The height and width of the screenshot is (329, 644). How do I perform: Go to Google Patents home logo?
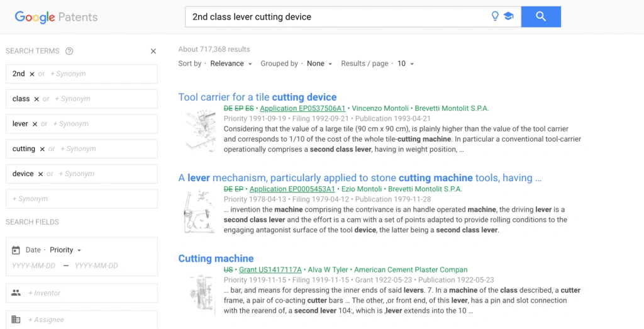coord(56,17)
